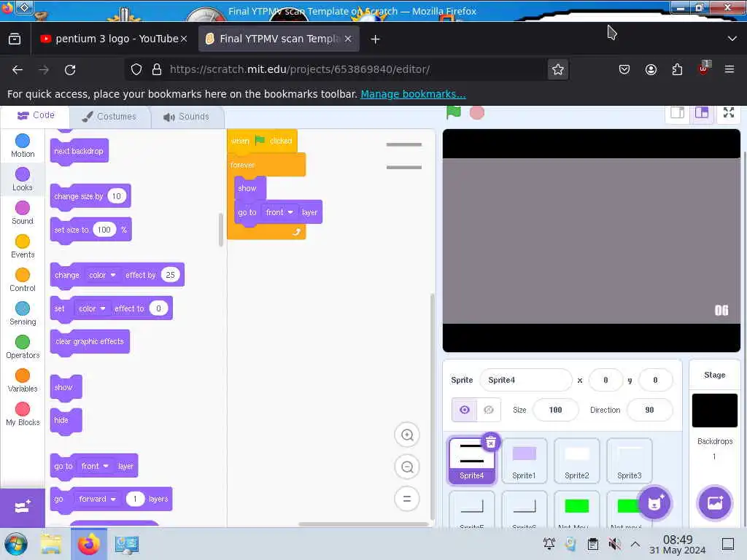Reset workspace zoom to default
747x560 pixels.
(x=407, y=499)
